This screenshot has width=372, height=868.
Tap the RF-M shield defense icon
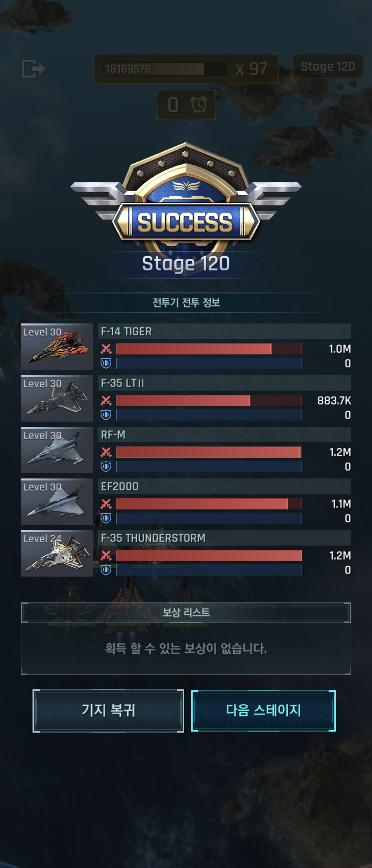click(106, 466)
